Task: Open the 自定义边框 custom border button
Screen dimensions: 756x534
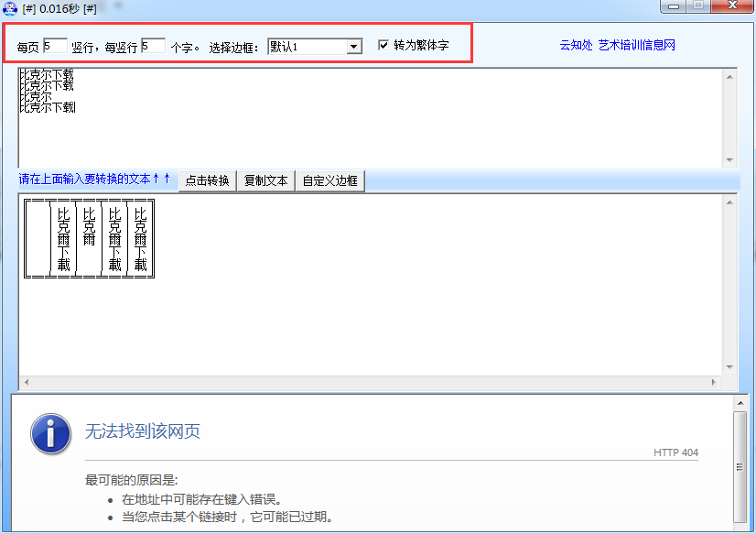Action: point(329,180)
